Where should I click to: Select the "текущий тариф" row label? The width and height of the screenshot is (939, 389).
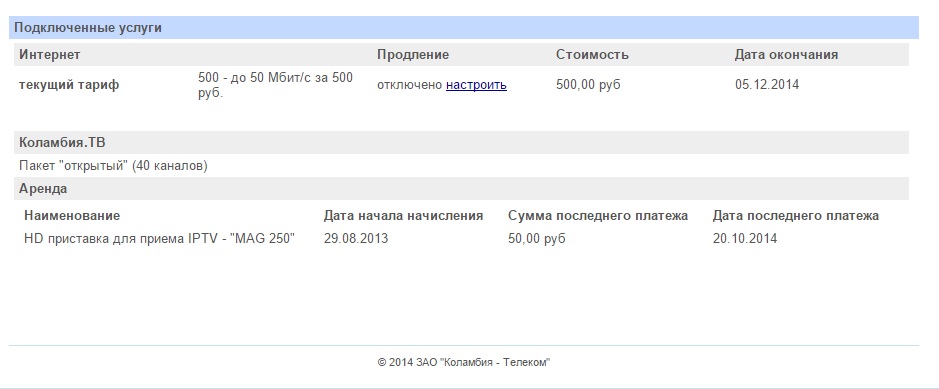point(69,85)
